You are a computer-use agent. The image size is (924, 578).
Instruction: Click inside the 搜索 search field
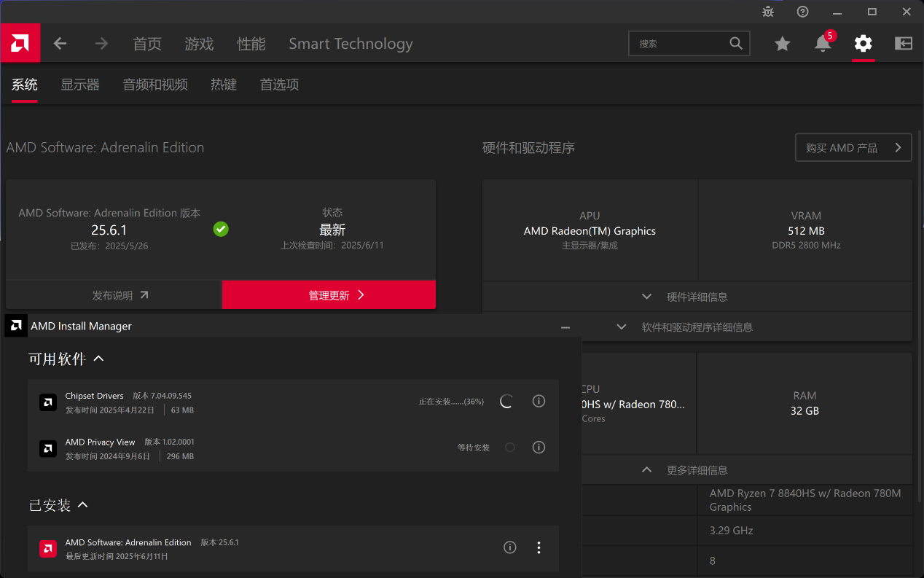point(678,43)
